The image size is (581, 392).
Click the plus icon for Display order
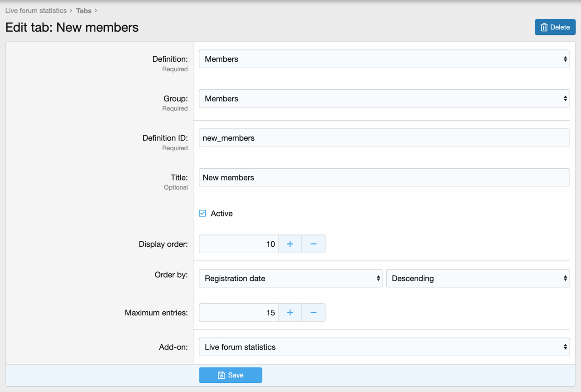coord(290,244)
